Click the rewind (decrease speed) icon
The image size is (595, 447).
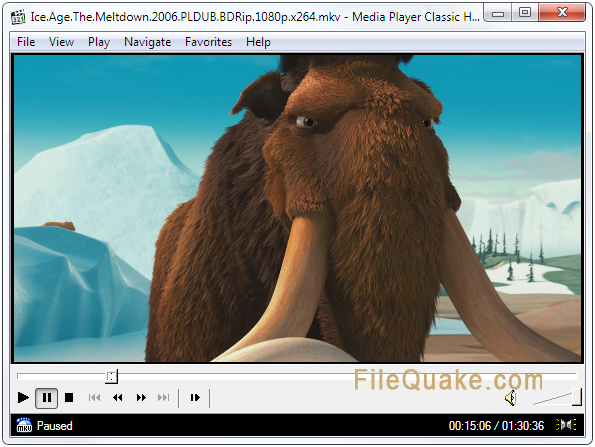(118, 398)
